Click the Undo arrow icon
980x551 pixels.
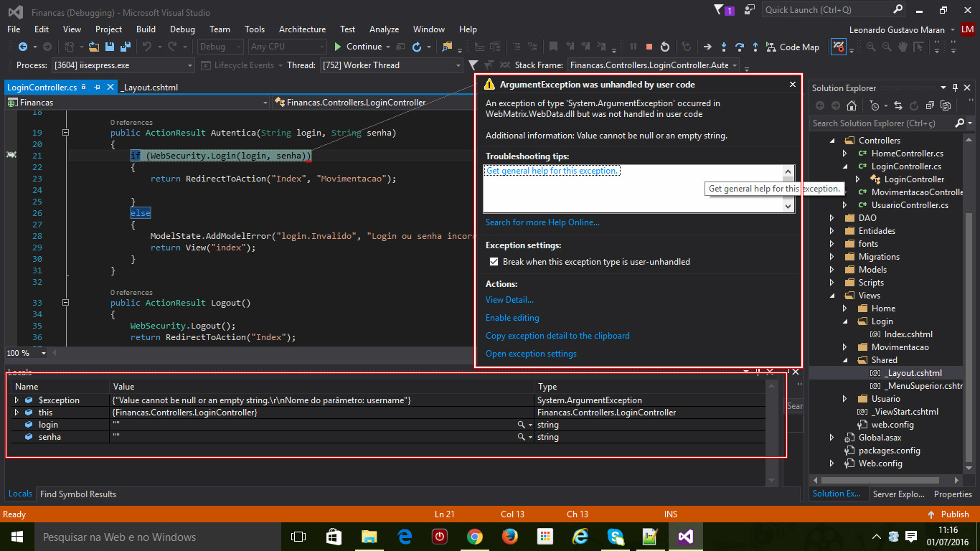(x=147, y=47)
